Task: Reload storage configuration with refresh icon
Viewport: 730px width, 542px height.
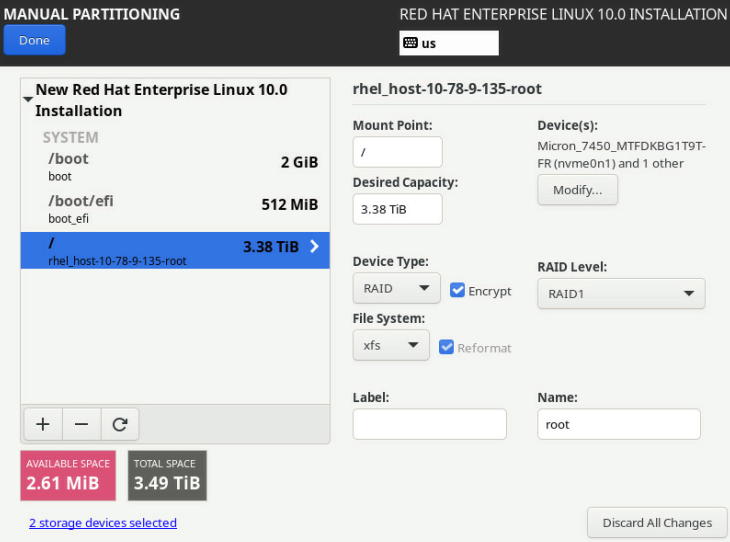Action: [x=120, y=424]
